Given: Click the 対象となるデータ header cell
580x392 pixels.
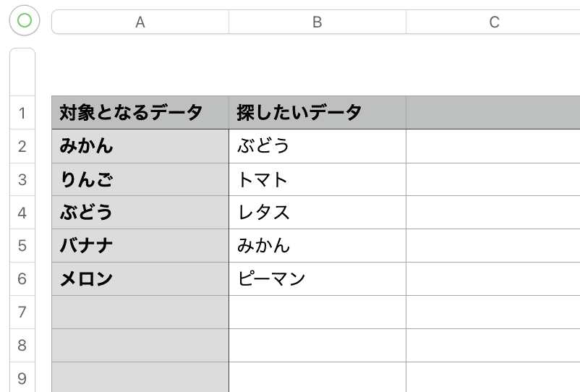Looking at the screenshot, I should pyautogui.click(x=140, y=112).
